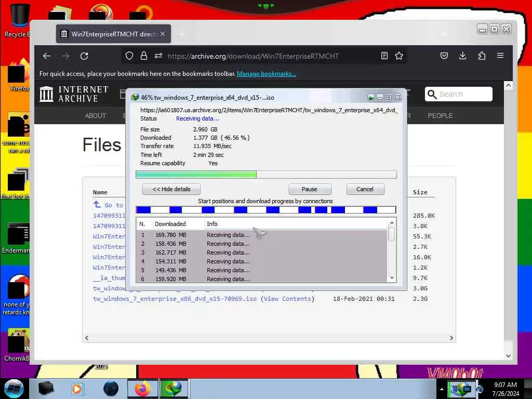Cancel the ISO download
The image size is (532, 399).
click(365, 189)
